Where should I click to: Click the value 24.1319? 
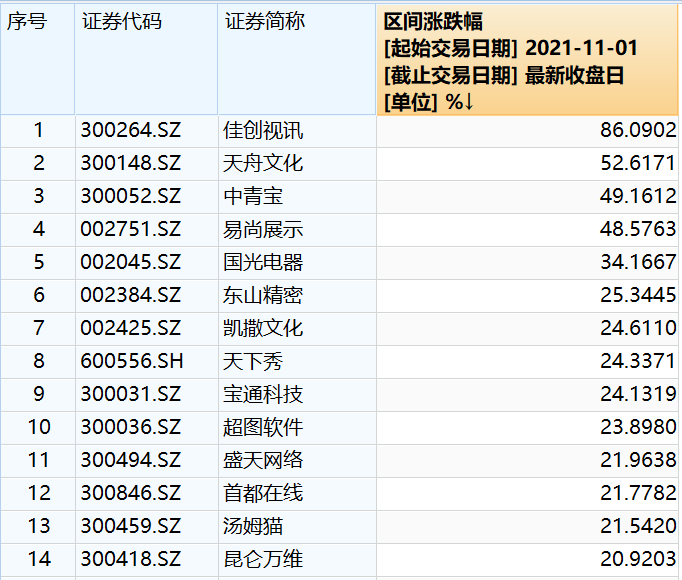click(x=638, y=394)
